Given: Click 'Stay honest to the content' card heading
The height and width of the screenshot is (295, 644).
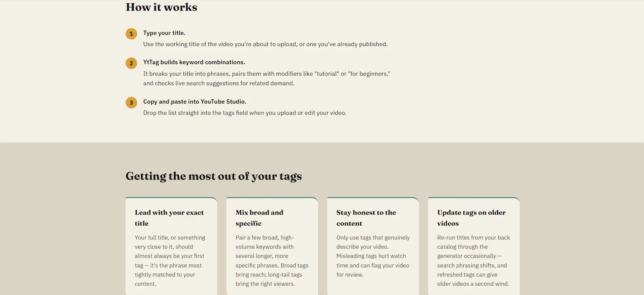Looking at the screenshot, I should point(366,218).
